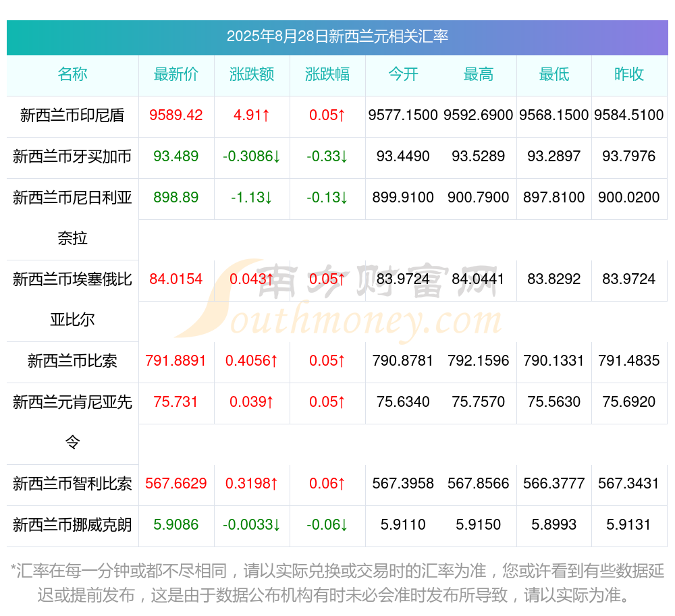This screenshot has width=675, height=616.
Task: Click high value 9592.6900
Action: point(479,115)
